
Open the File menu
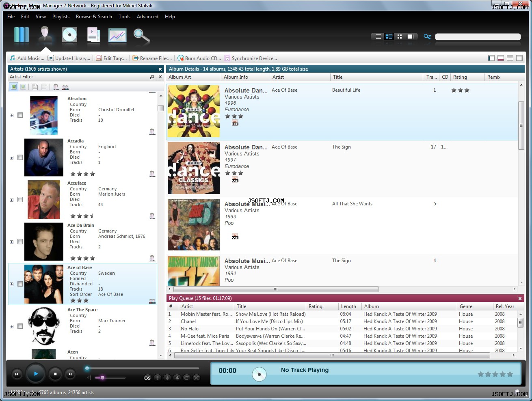pyautogui.click(x=11, y=17)
